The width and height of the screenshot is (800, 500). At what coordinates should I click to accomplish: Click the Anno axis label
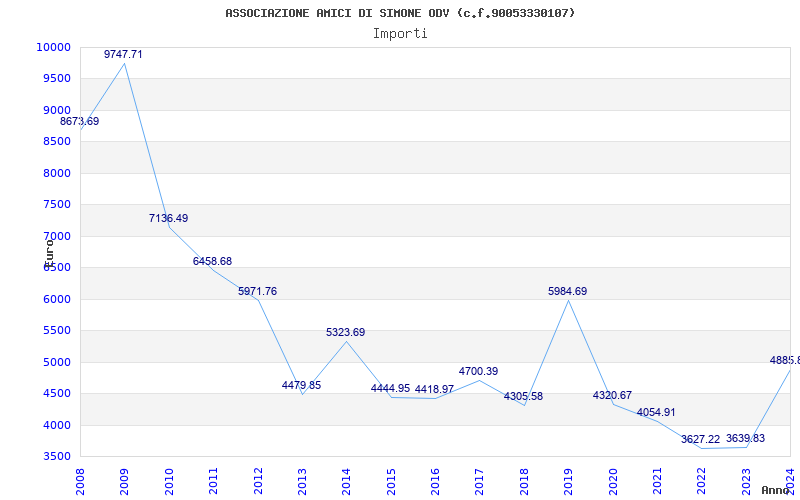coord(775,490)
